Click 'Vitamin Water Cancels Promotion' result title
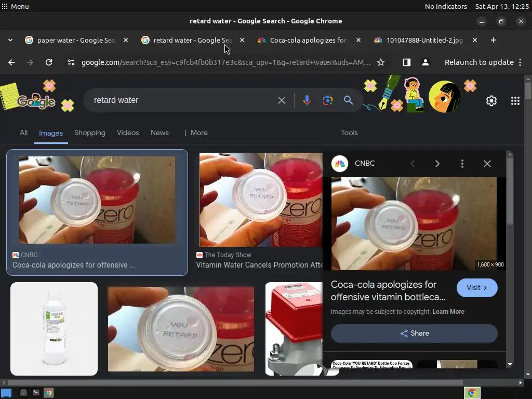532x399 pixels. point(259,265)
